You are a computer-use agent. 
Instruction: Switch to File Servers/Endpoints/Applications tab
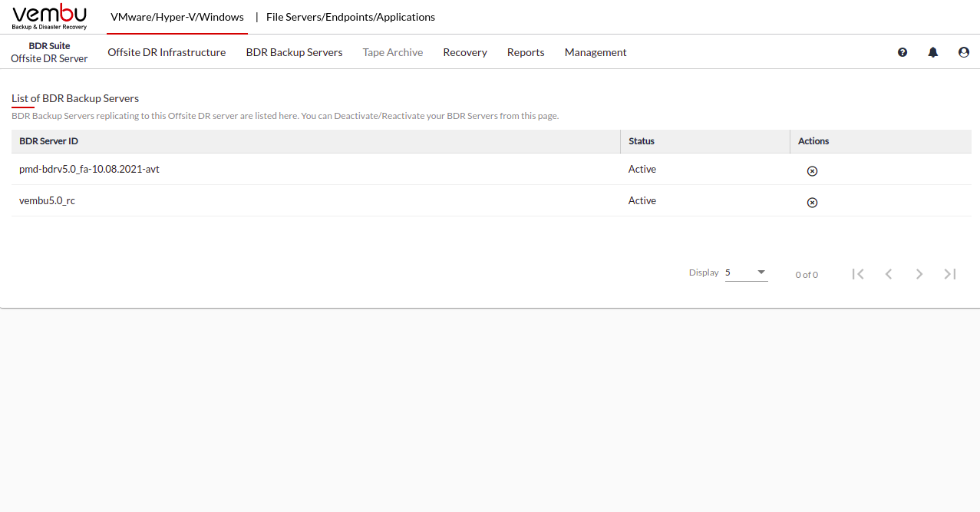click(x=351, y=17)
